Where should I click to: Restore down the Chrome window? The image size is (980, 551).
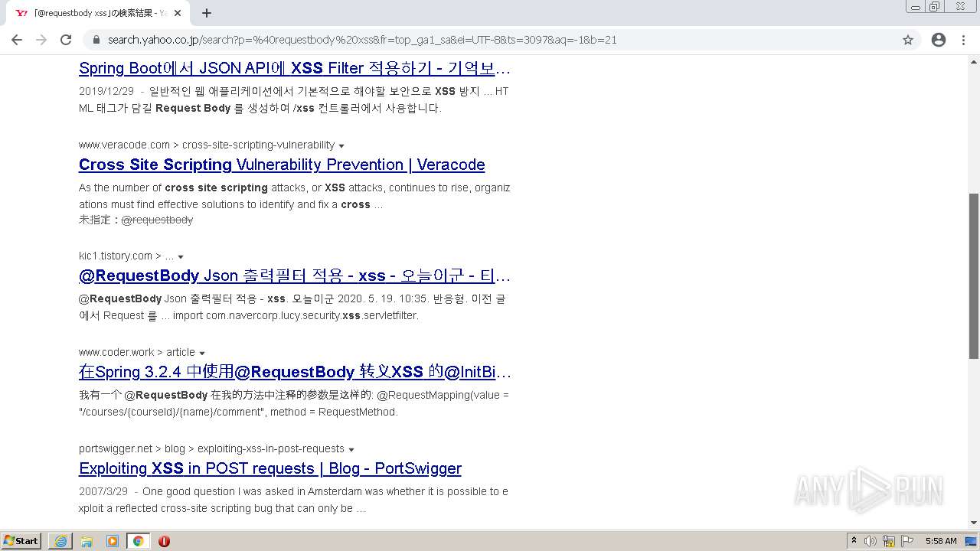pos(935,6)
